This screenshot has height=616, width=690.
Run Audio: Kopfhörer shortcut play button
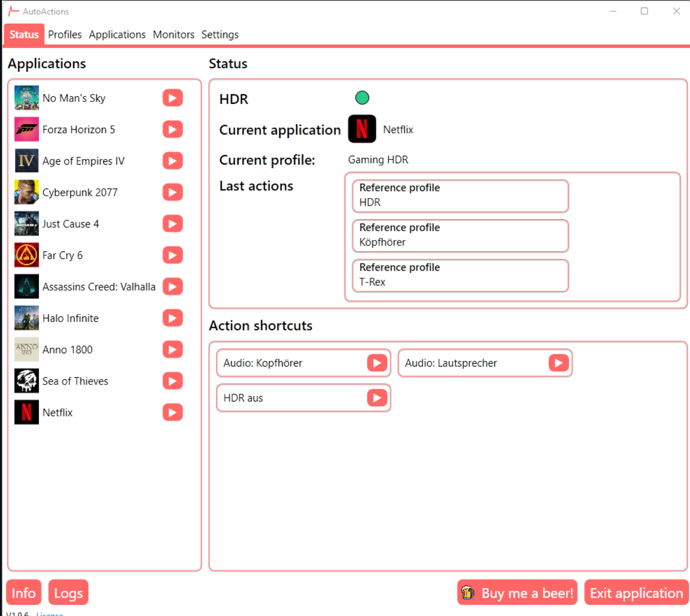click(377, 363)
